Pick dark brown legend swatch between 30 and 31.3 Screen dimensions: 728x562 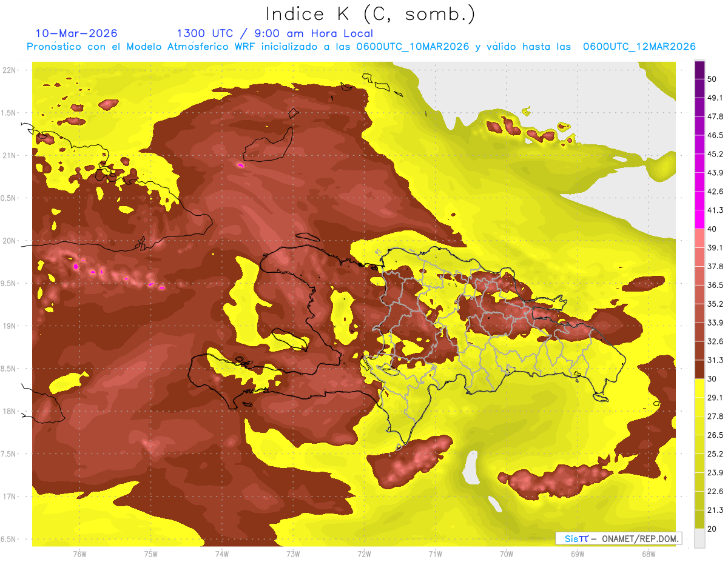pyautogui.click(x=699, y=369)
